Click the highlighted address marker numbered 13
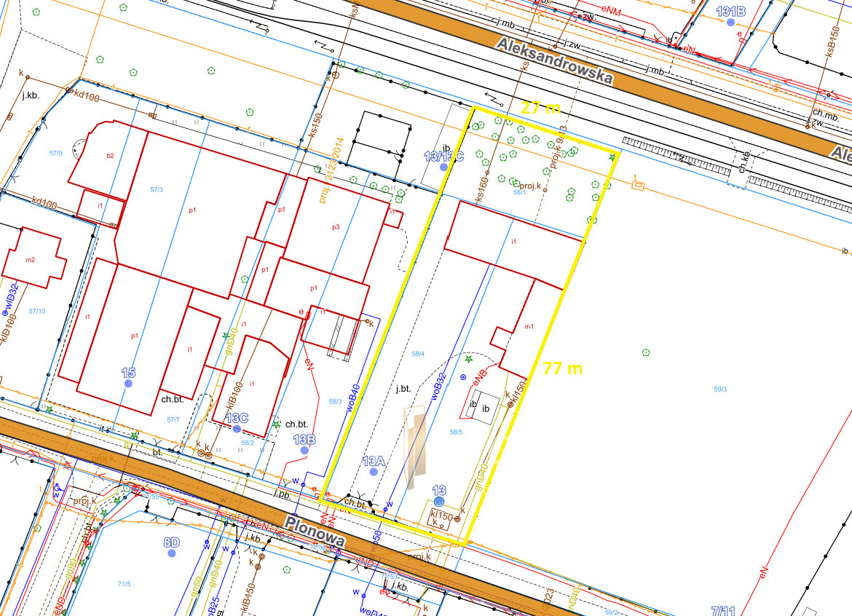Screen dimensions: 852x616 click(x=438, y=501)
